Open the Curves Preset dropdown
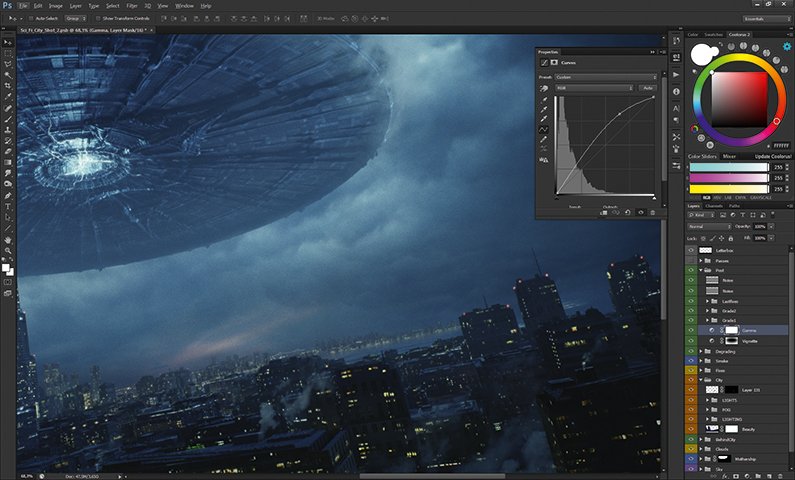Screen dimensions: 795x480 click(606, 77)
